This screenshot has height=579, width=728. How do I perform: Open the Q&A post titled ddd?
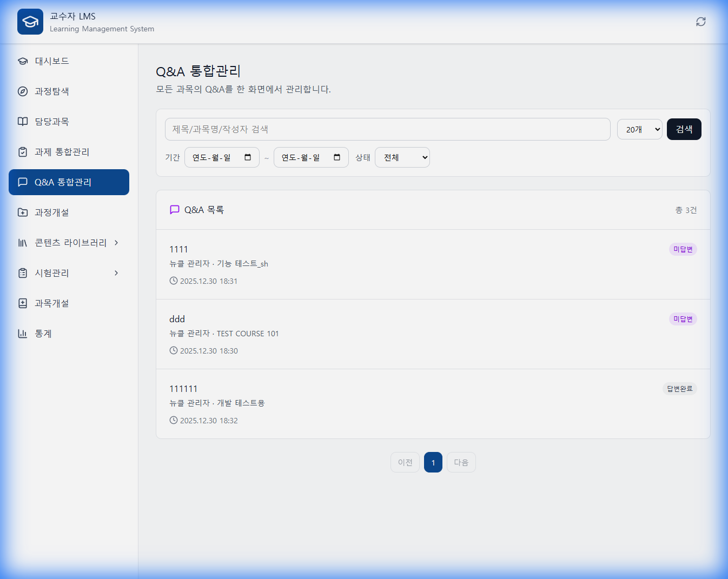(x=177, y=319)
